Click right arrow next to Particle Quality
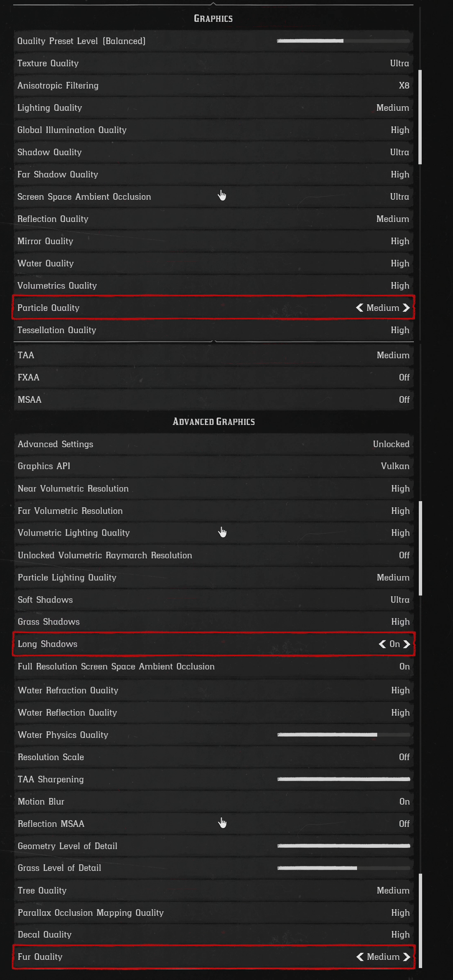 point(406,308)
